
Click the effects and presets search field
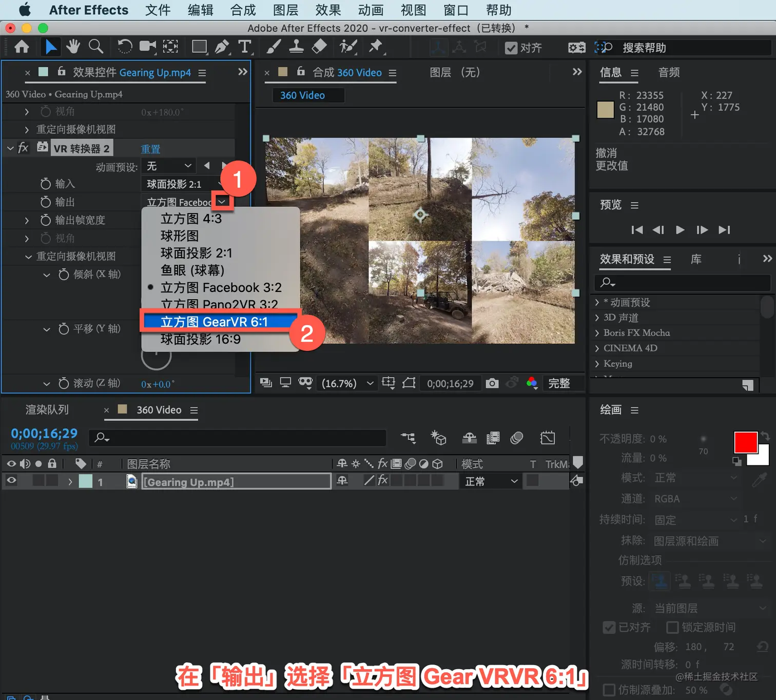(x=682, y=282)
